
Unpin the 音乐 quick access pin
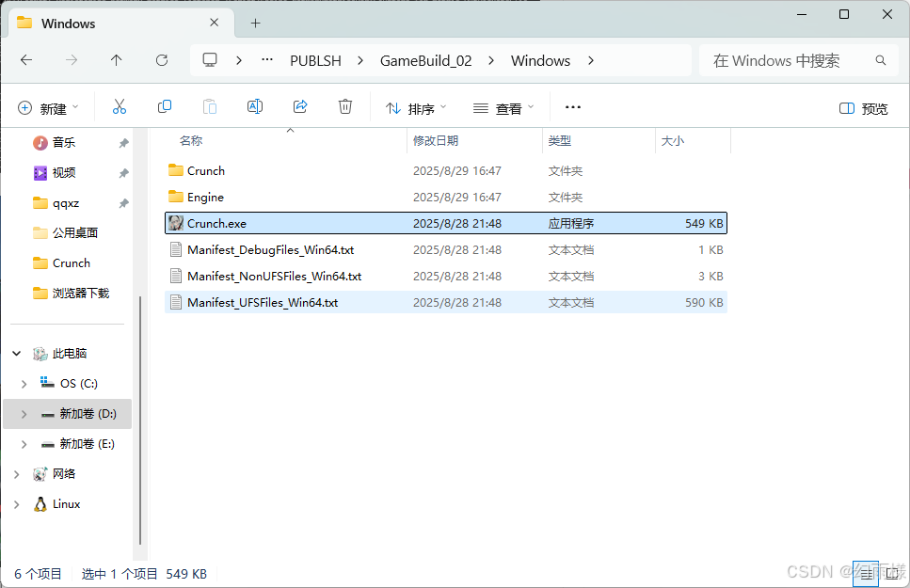[x=123, y=143]
